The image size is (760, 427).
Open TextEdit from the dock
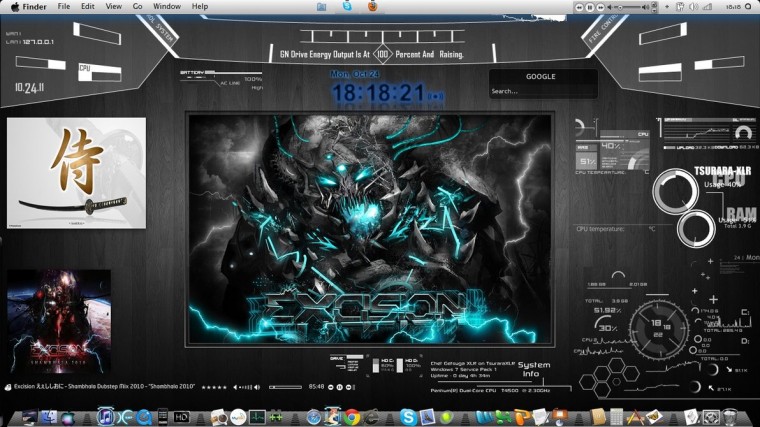point(540,417)
